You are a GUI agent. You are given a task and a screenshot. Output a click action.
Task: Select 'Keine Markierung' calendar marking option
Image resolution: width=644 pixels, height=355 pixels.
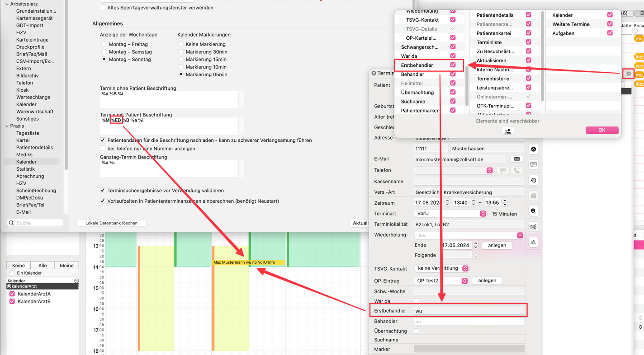click(181, 44)
